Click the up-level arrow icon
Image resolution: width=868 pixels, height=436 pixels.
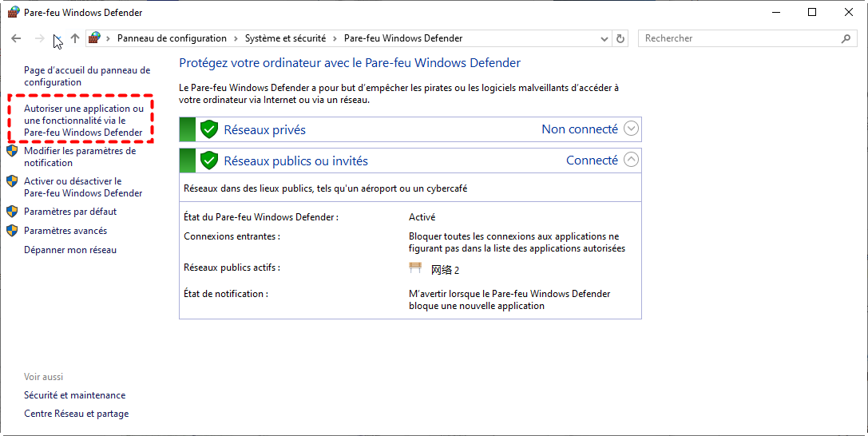click(x=75, y=38)
